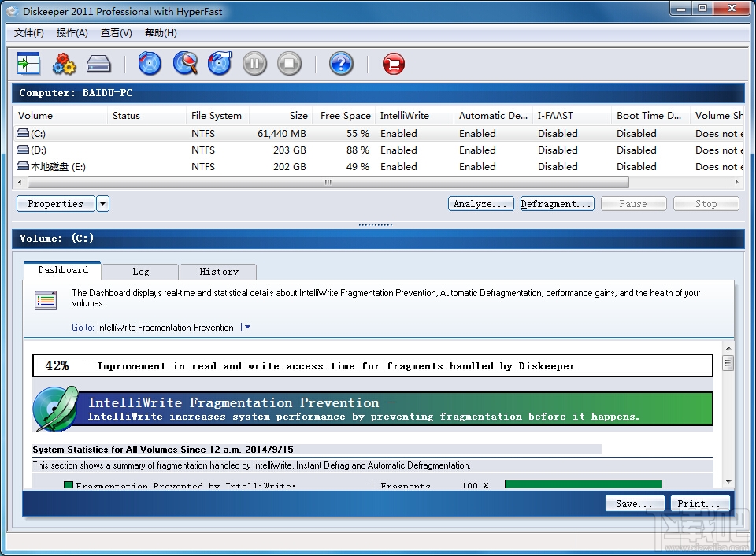Click the 42% improvement statistic box
This screenshot has width=756, height=556.
372,365
